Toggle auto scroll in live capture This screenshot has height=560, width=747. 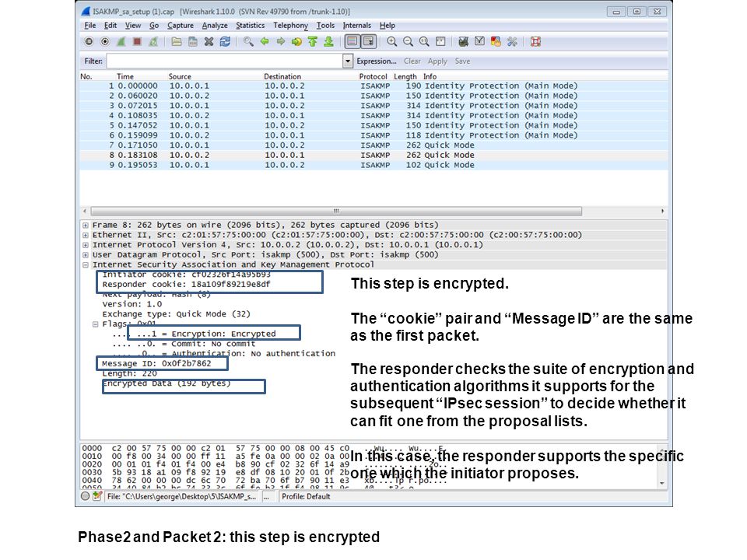pyautogui.click(x=369, y=42)
